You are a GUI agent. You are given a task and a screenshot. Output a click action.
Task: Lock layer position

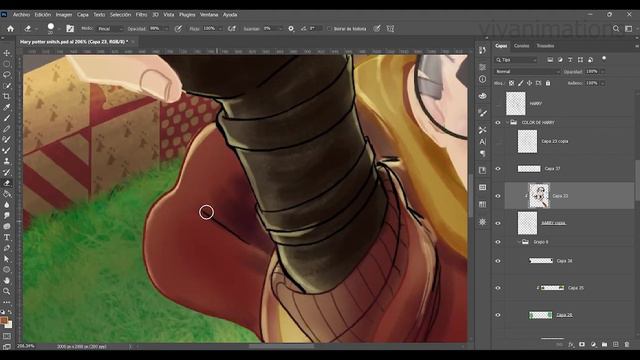(x=529, y=83)
